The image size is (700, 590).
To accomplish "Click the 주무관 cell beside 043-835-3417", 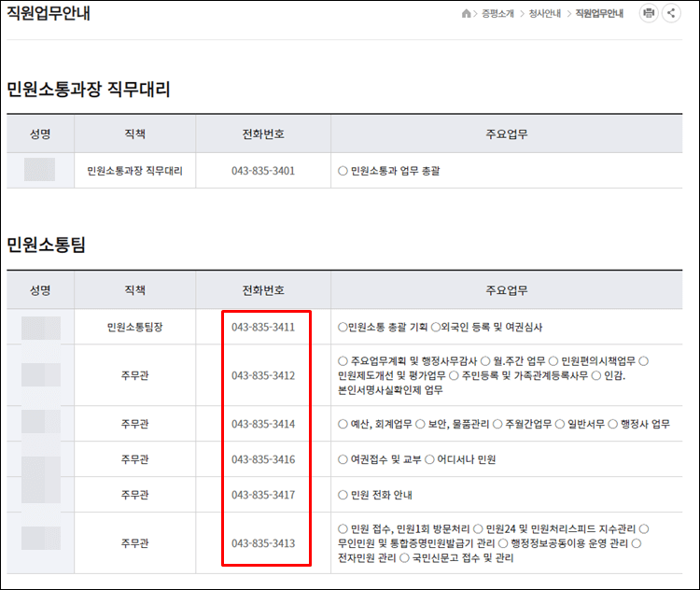I will 134,495.
